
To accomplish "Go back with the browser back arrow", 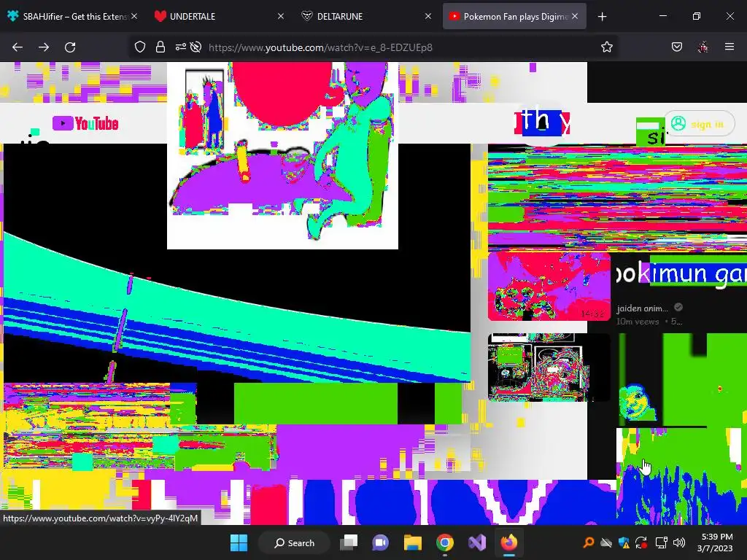I will click(x=18, y=47).
